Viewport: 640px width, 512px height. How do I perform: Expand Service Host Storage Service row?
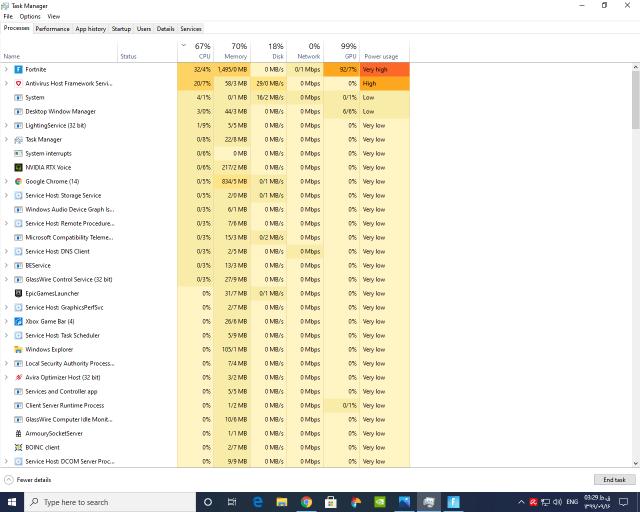6,196
